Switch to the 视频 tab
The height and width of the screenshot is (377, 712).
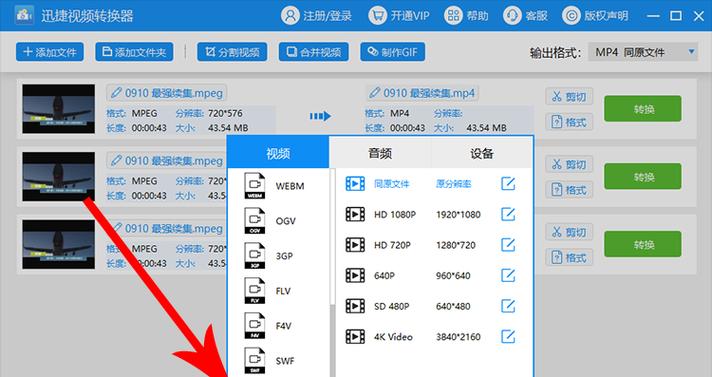[x=278, y=153]
